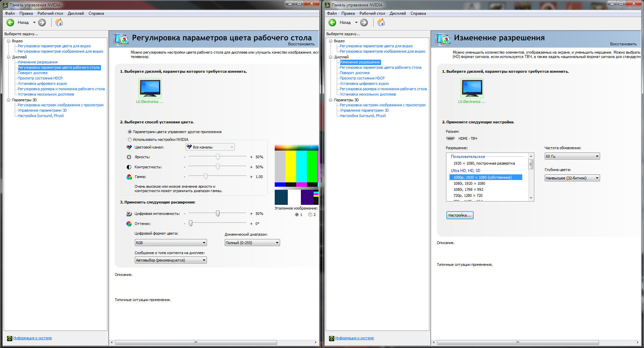Click Восстановить in the resolution window
644x348 pixels.
pyautogui.click(x=623, y=44)
